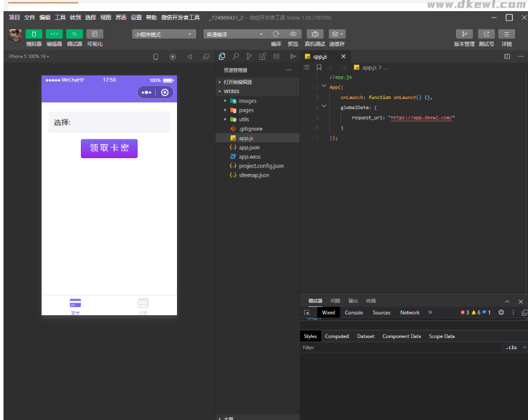Toggle the 编辑器 editor panel
The image size is (528, 420).
point(54,34)
